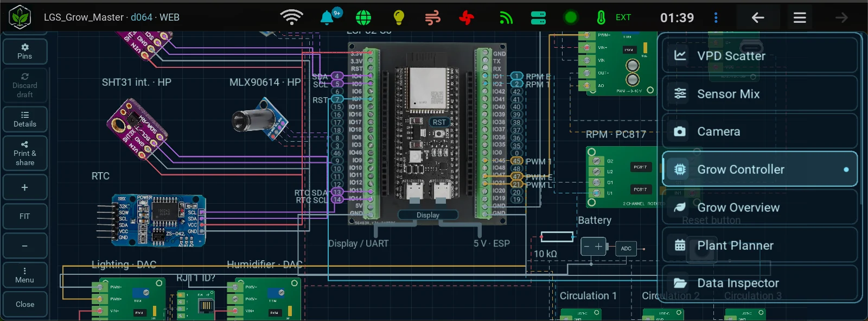Screen dimensions: 868x321
Task: Click the green RSS signal icon
Action: click(506, 18)
